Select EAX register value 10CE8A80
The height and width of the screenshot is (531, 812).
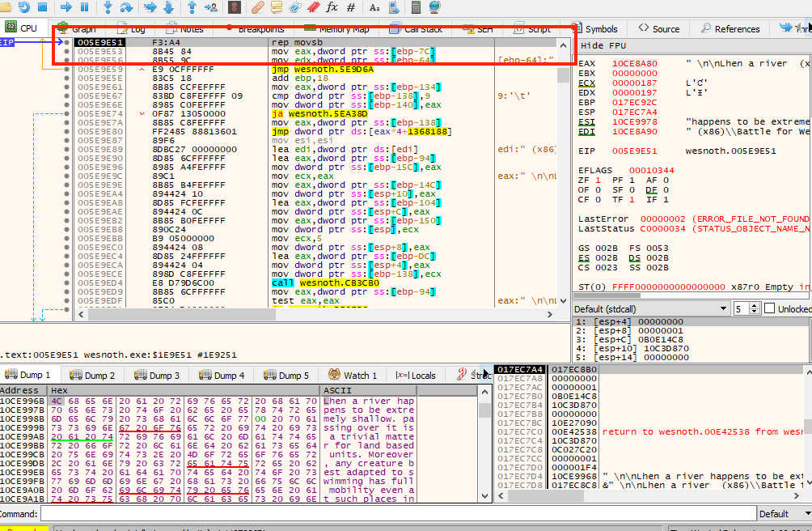[635, 64]
